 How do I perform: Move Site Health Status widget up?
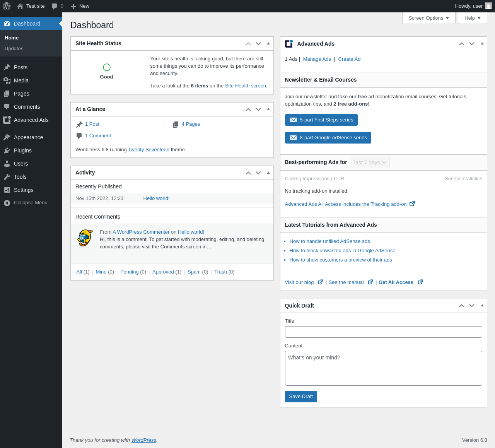(x=248, y=44)
